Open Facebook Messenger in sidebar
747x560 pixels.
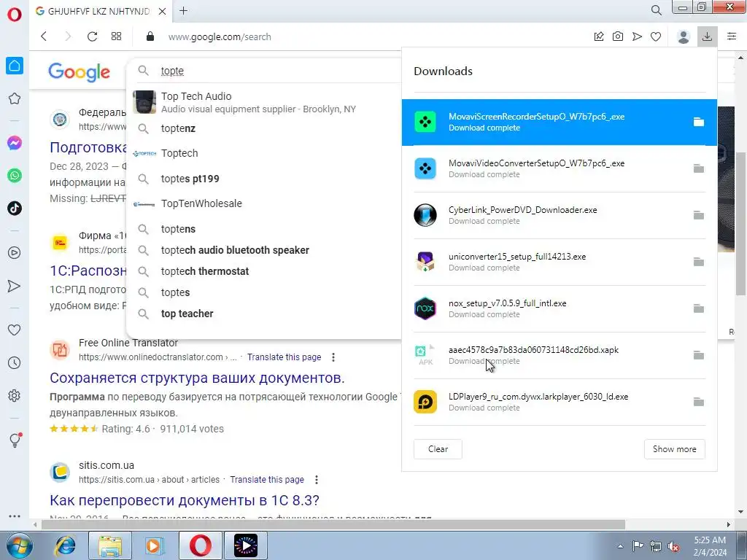pos(15,143)
